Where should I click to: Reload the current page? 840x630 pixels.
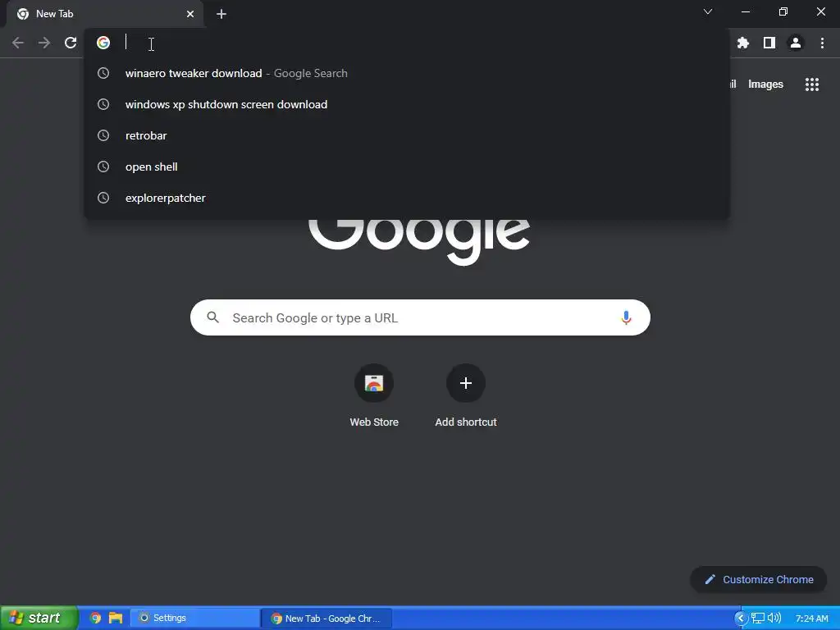71,43
